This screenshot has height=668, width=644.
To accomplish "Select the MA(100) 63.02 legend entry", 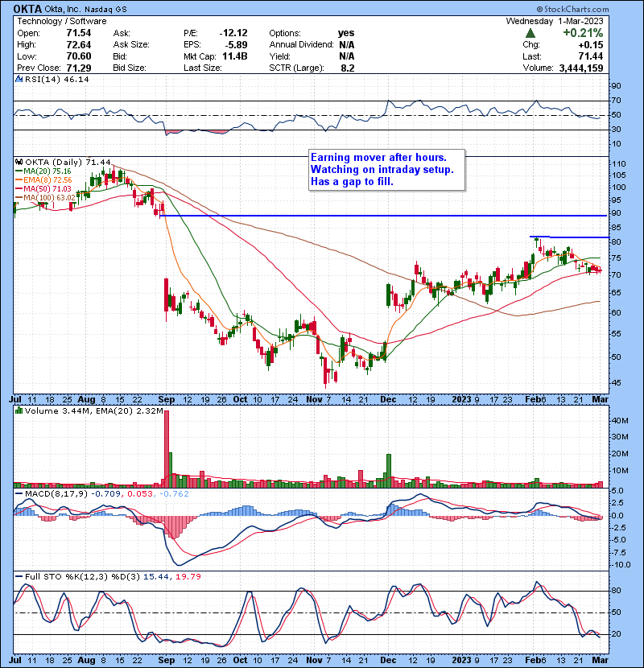I will (x=45, y=198).
